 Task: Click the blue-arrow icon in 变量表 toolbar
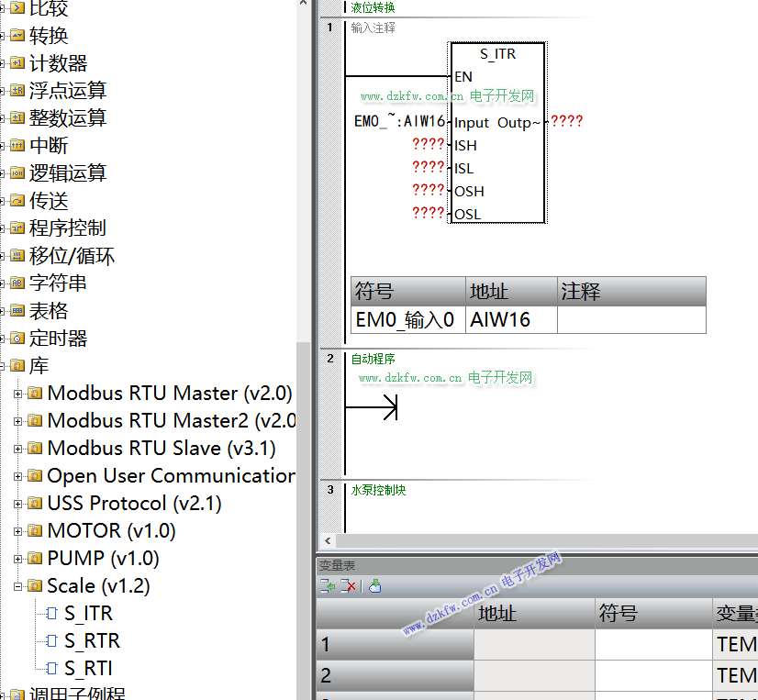pyautogui.click(x=374, y=586)
